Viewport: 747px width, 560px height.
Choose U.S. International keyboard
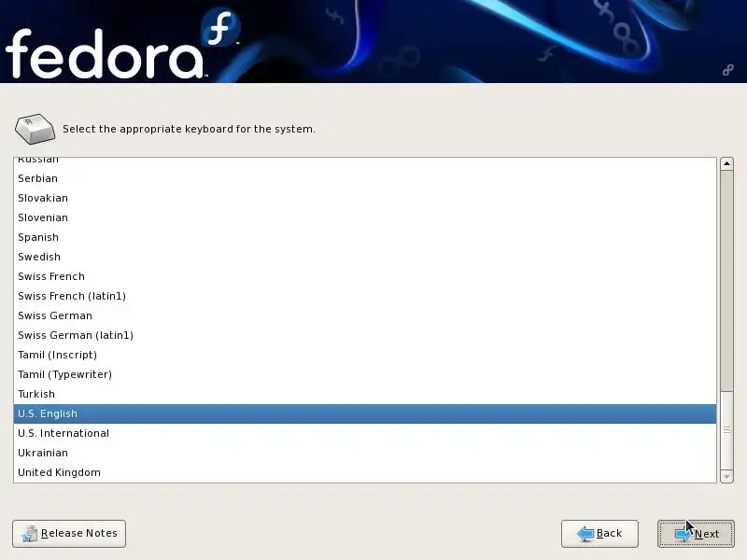click(365, 433)
